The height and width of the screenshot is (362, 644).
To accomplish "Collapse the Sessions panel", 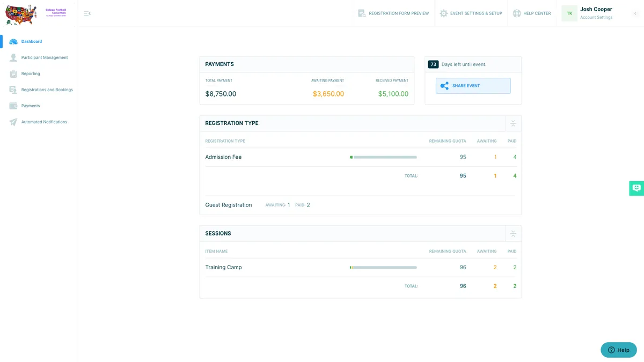I will click(x=513, y=234).
